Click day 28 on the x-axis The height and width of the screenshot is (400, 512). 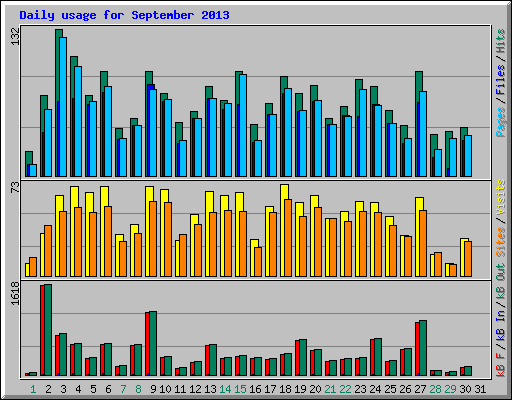point(435,389)
